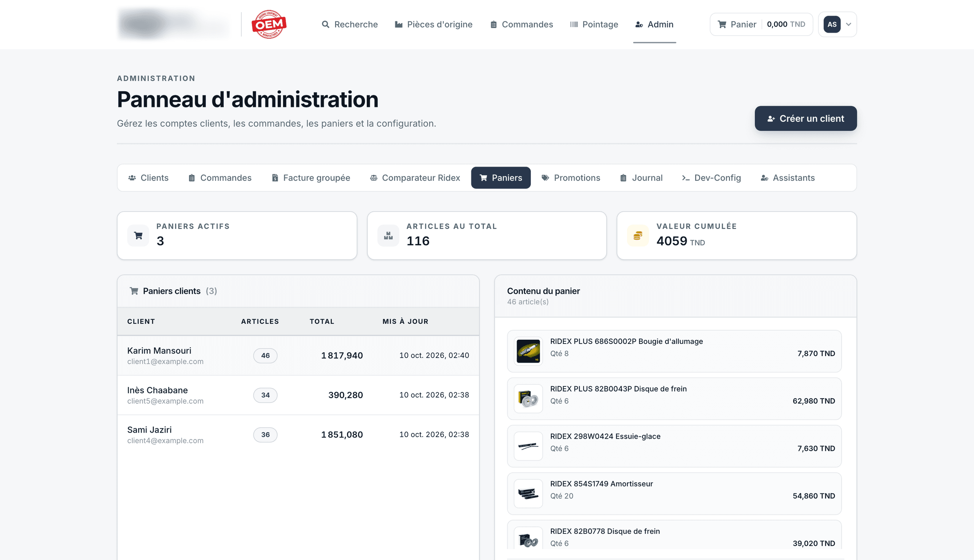Expand the user account dropdown chevron
This screenshot has width=974, height=560.
click(x=849, y=24)
